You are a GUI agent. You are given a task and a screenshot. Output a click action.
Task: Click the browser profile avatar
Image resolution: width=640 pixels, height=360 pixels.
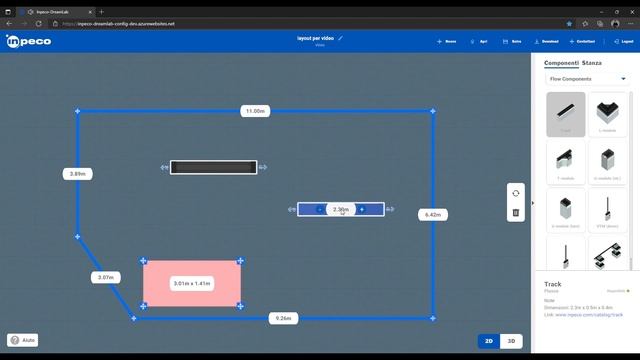(615, 24)
